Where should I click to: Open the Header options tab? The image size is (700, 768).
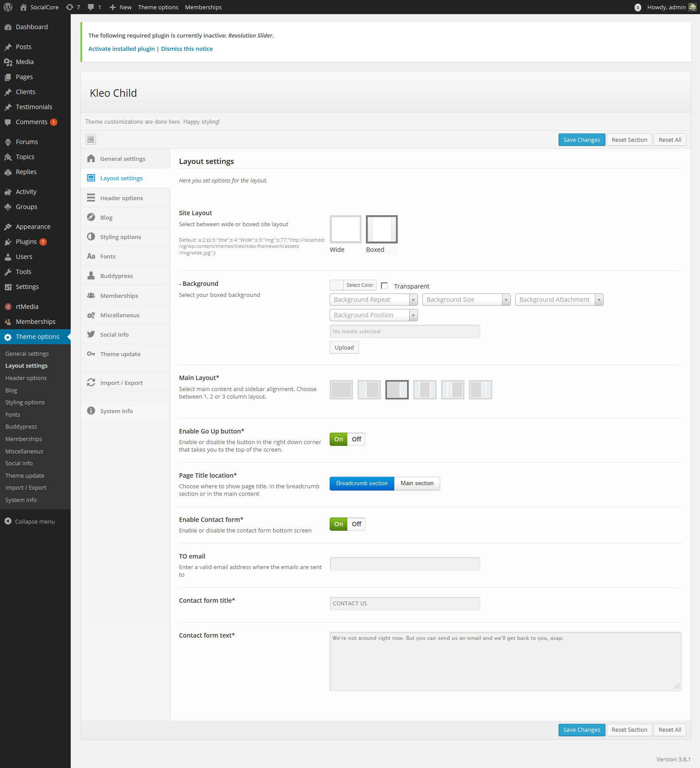(x=122, y=198)
